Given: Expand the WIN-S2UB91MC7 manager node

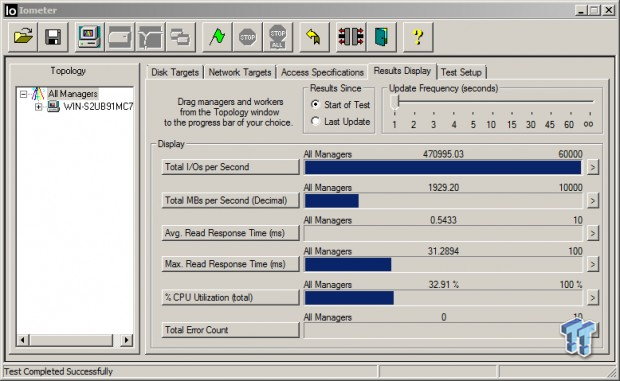Looking at the screenshot, I should coord(38,107).
